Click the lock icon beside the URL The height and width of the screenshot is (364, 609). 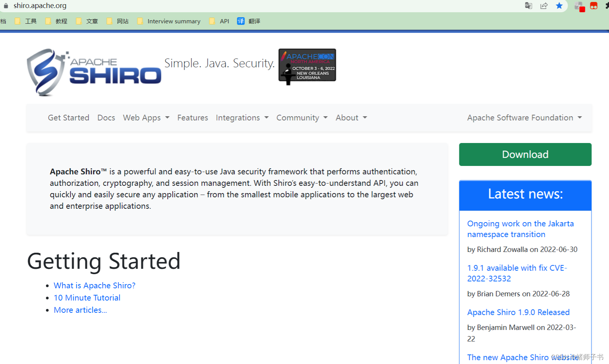click(6, 6)
